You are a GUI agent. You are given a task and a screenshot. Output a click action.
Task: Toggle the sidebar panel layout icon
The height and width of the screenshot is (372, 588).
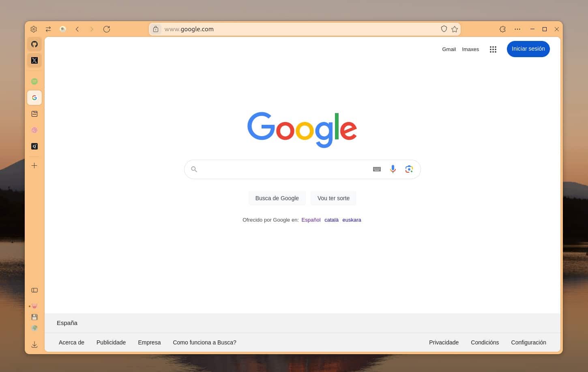(34, 290)
